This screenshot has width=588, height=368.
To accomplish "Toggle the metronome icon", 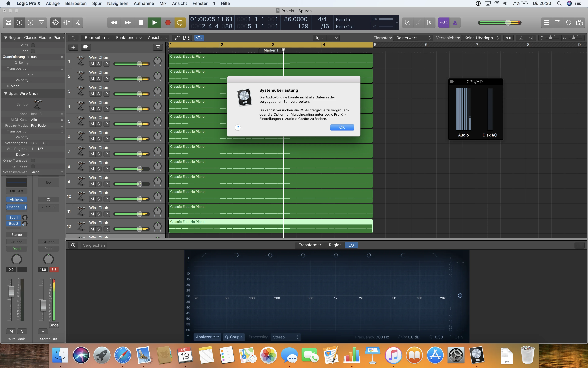I will pyautogui.click(x=455, y=23).
